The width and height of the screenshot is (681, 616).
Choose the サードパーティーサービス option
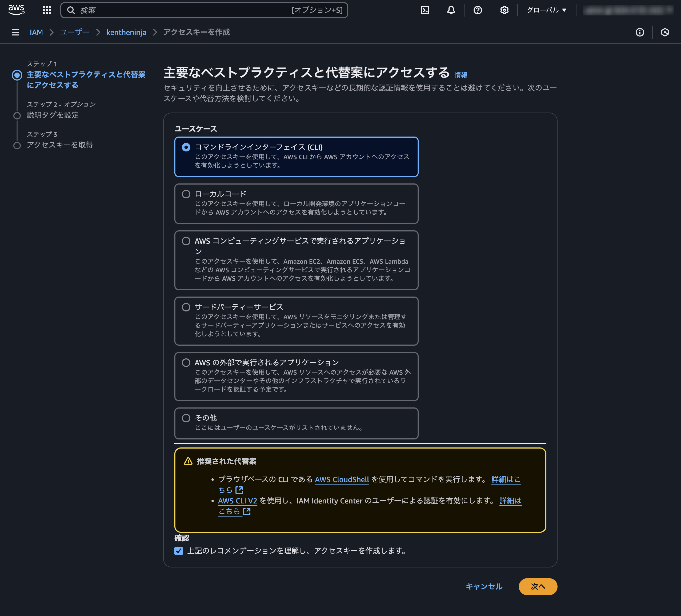(x=186, y=307)
